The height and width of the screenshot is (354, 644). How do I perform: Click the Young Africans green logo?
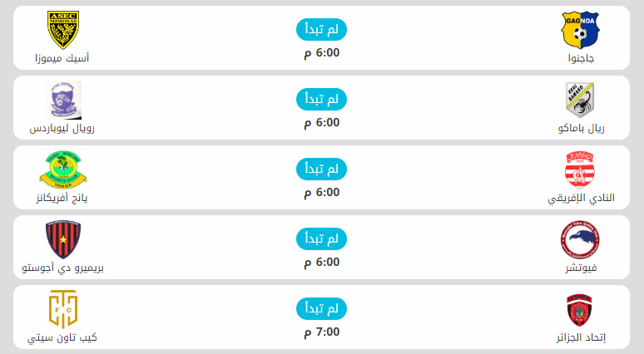click(63, 170)
